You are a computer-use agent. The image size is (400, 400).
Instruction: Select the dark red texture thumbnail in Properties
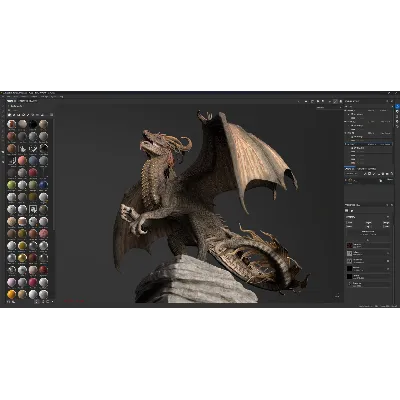click(349, 245)
